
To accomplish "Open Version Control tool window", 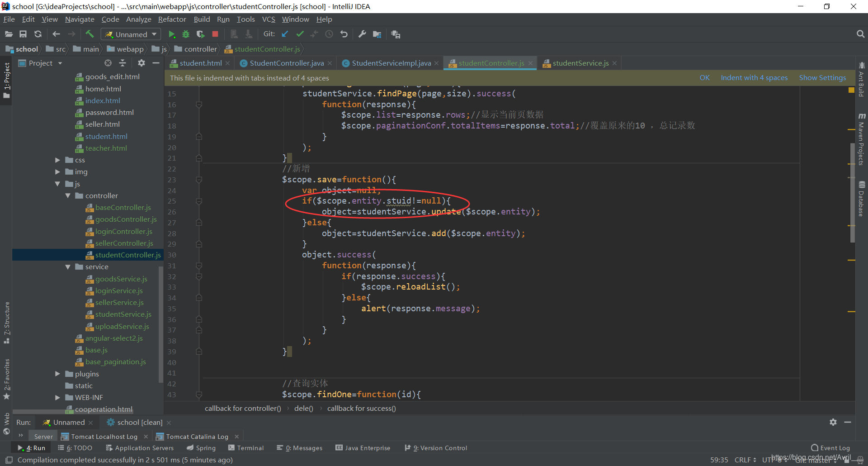I will 436,448.
